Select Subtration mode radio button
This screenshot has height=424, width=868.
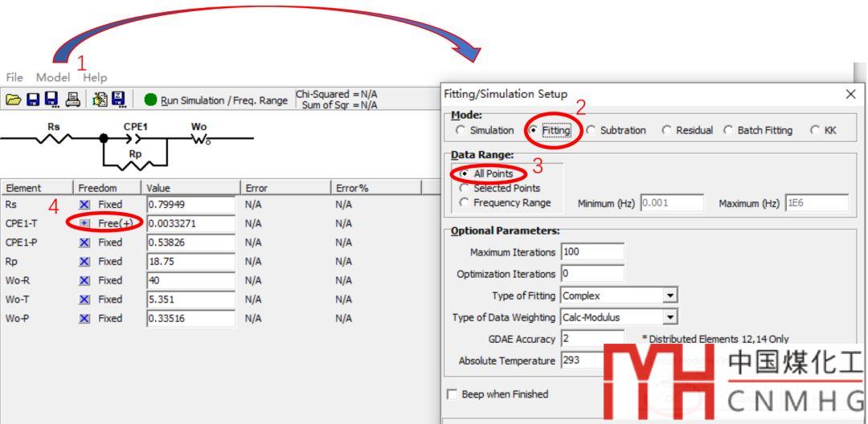point(591,130)
